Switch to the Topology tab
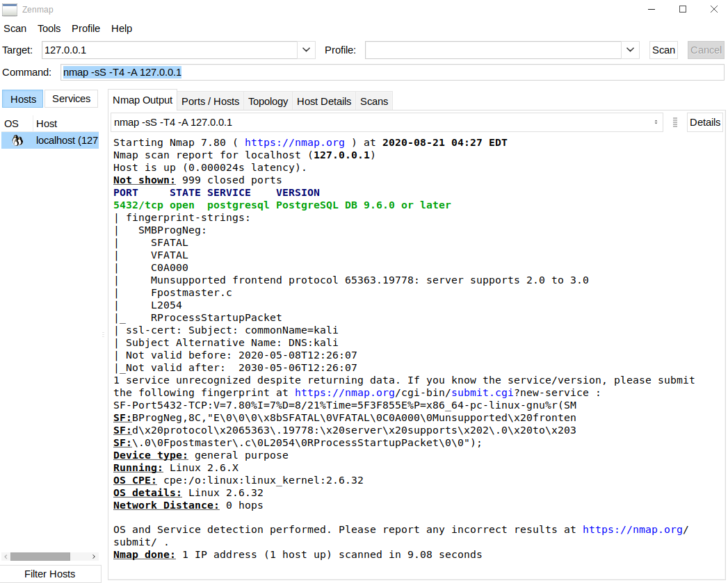This screenshot has height=583, width=728. point(268,101)
